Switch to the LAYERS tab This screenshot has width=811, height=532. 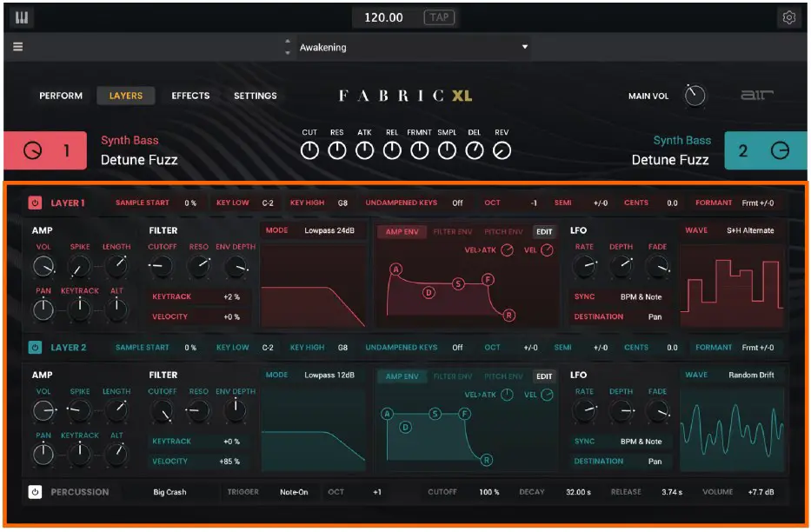[x=126, y=96]
